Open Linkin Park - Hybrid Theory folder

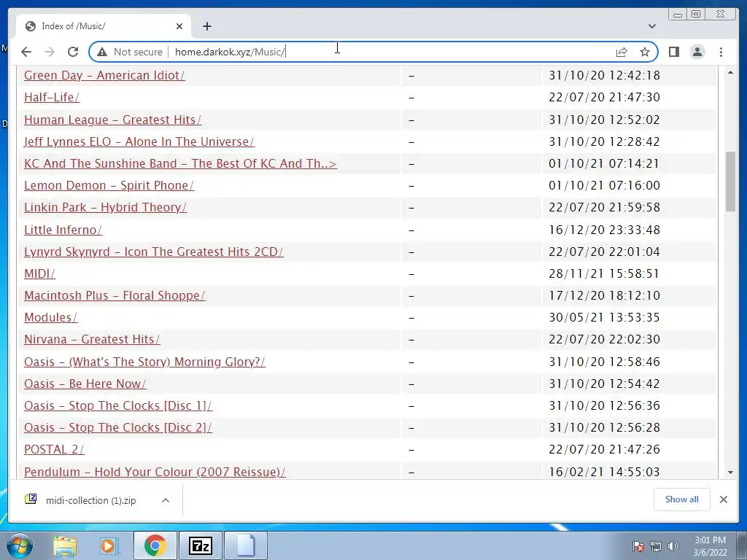[105, 207]
